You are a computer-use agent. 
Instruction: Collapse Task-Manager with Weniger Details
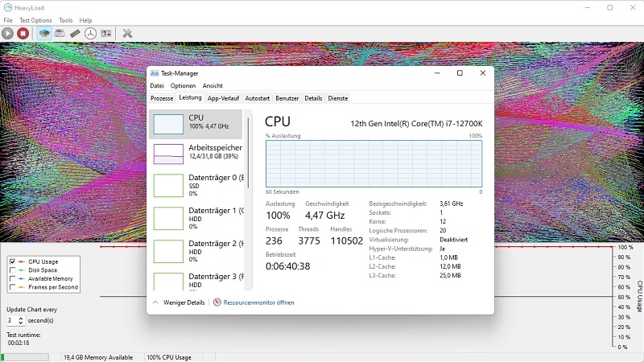[x=179, y=302]
